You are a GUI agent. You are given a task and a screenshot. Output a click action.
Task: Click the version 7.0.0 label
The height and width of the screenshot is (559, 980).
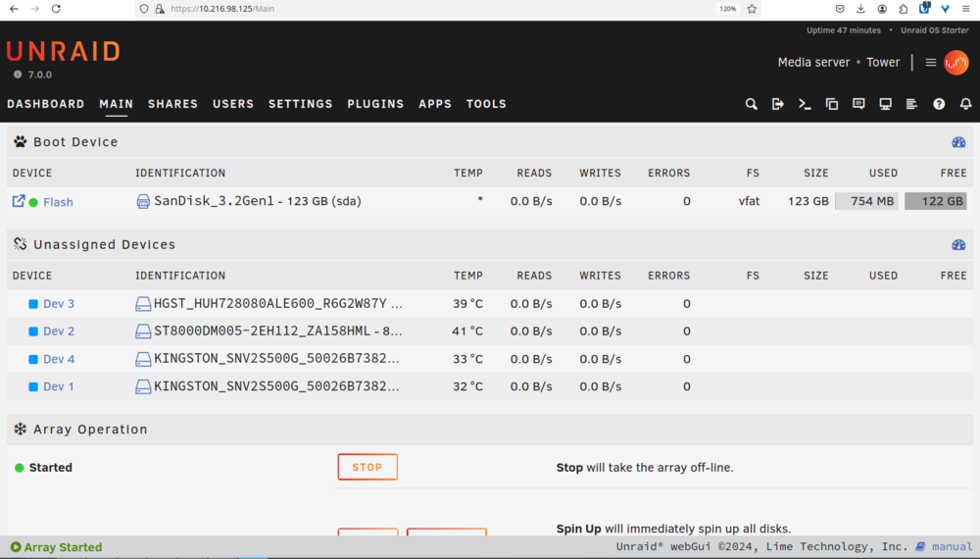click(x=39, y=75)
